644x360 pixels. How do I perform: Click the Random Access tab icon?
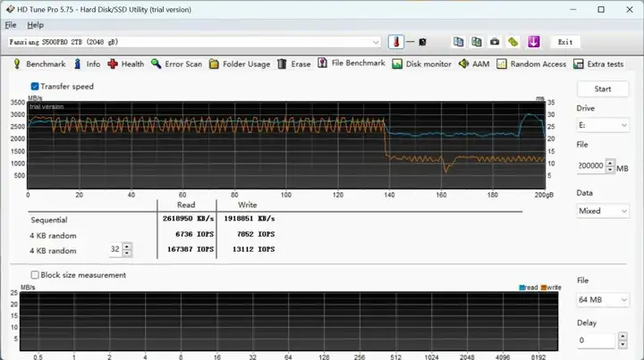pyautogui.click(x=502, y=64)
